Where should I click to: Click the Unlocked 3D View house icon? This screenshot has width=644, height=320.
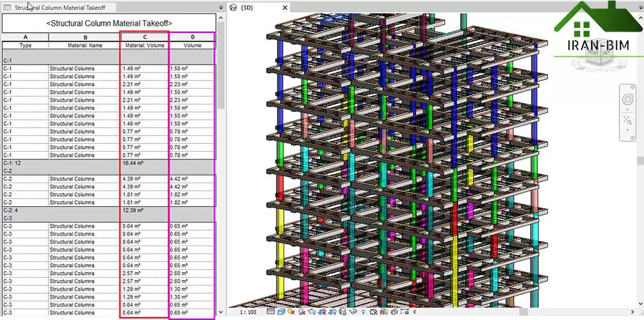pos(343,313)
